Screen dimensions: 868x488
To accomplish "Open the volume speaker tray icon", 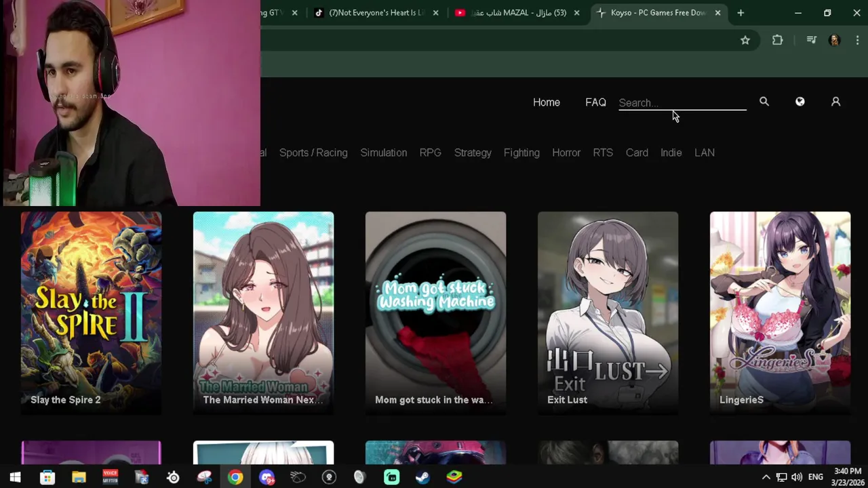I will [797, 477].
